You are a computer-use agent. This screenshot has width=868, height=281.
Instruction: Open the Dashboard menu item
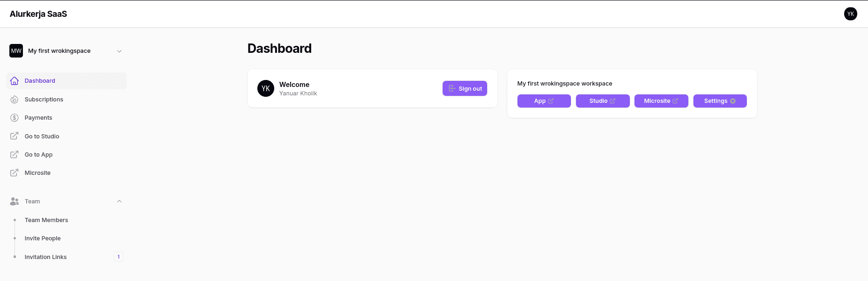66,81
